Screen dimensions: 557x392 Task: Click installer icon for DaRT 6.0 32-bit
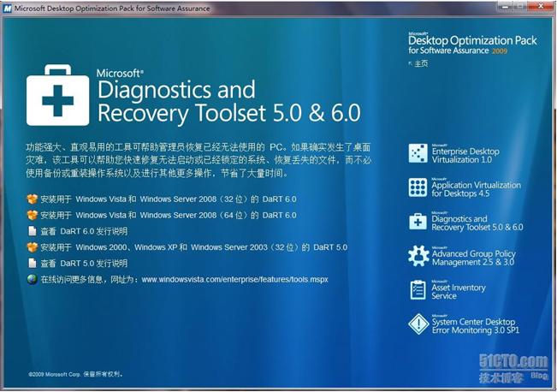pos(33,199)
